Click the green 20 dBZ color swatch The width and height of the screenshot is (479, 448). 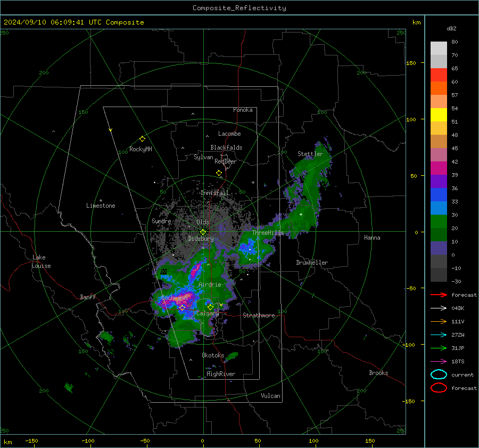[439, 221]
